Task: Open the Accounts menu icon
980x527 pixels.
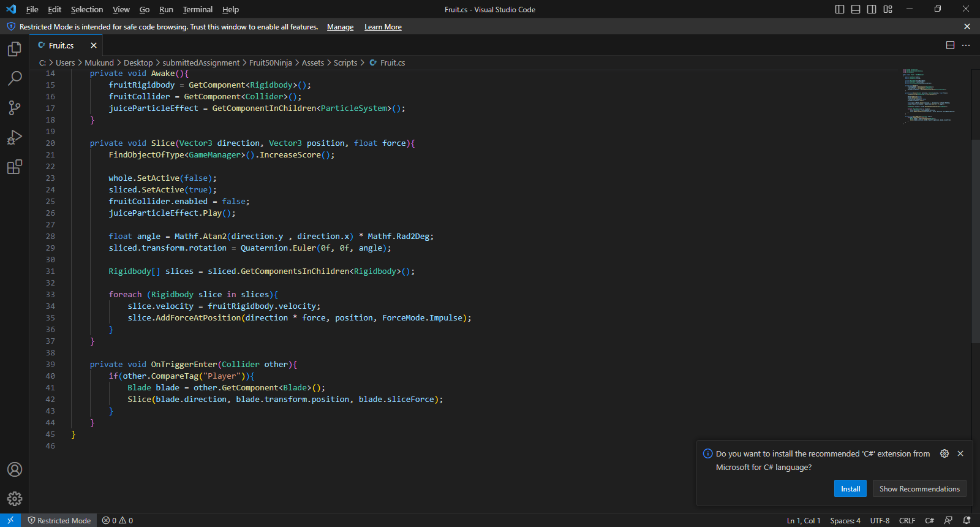Action: (15, 469)
